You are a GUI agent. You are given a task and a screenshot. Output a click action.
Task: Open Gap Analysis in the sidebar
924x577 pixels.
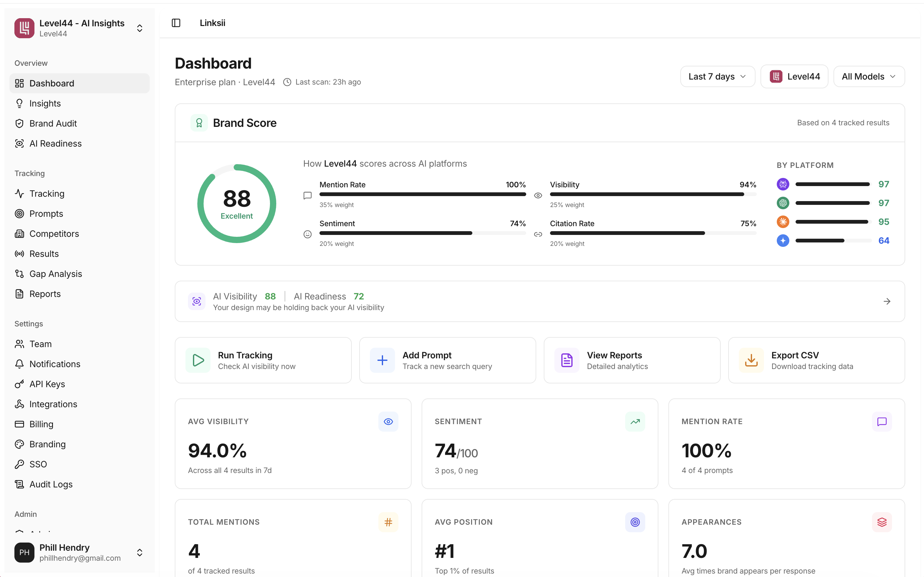point(56,273)
